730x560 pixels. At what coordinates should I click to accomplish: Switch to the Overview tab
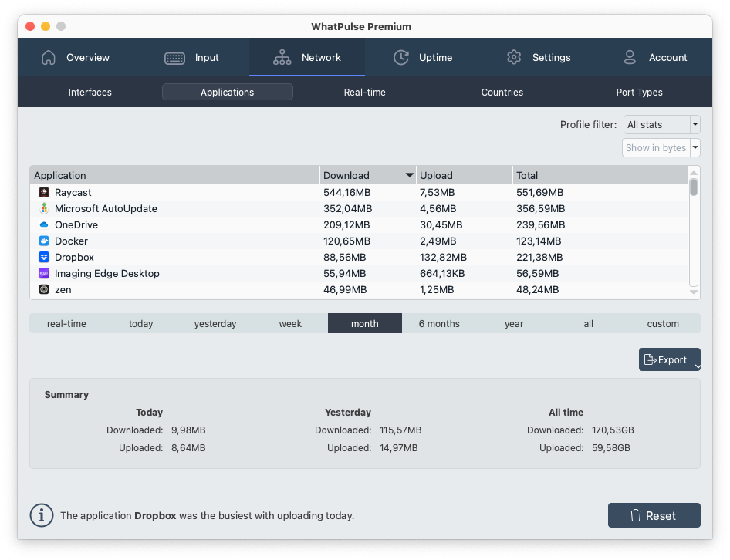coord(76,58)
